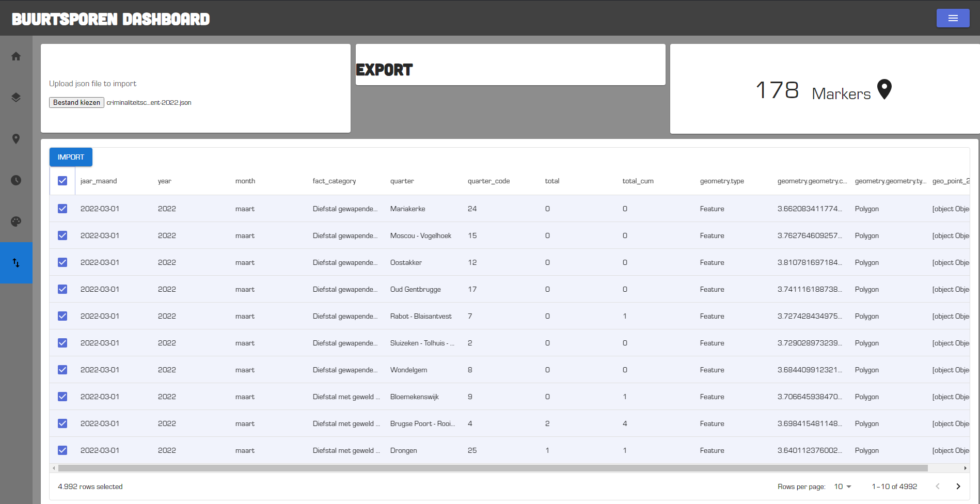The width and height of the screenshot is (980, 504).
Task: Sort by jaar_maand column header
Action: [99, 181]
